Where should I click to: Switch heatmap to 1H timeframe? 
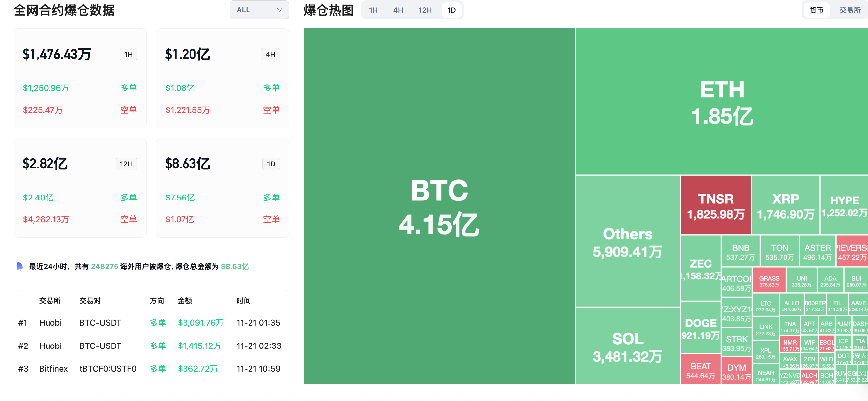click(x=373, y=10)
